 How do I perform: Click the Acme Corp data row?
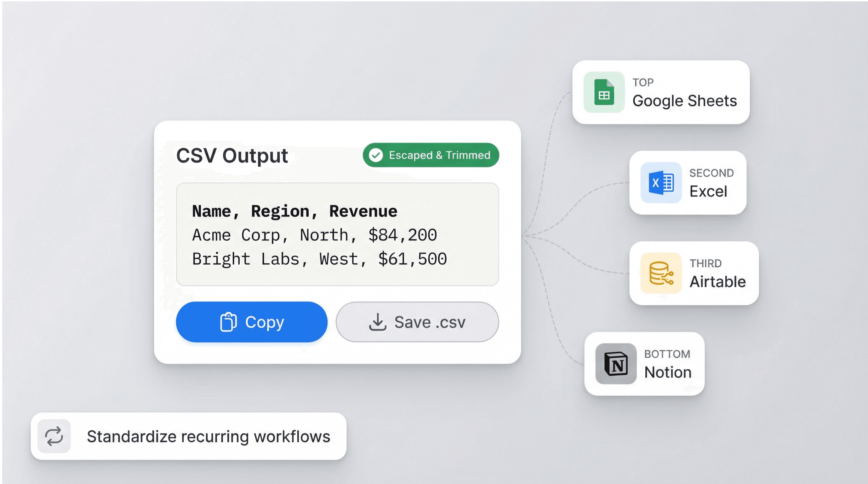click(x=314, y=235)
